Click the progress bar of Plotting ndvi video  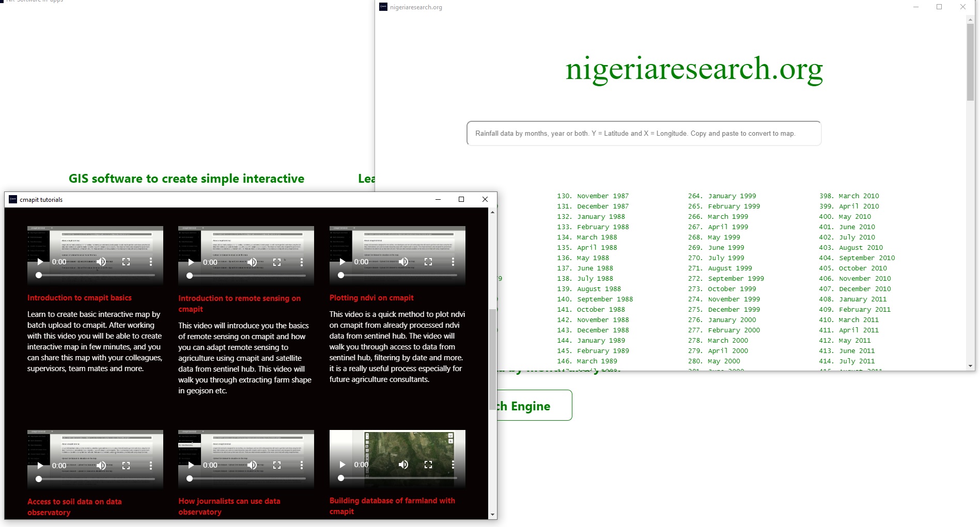point(398,275)
